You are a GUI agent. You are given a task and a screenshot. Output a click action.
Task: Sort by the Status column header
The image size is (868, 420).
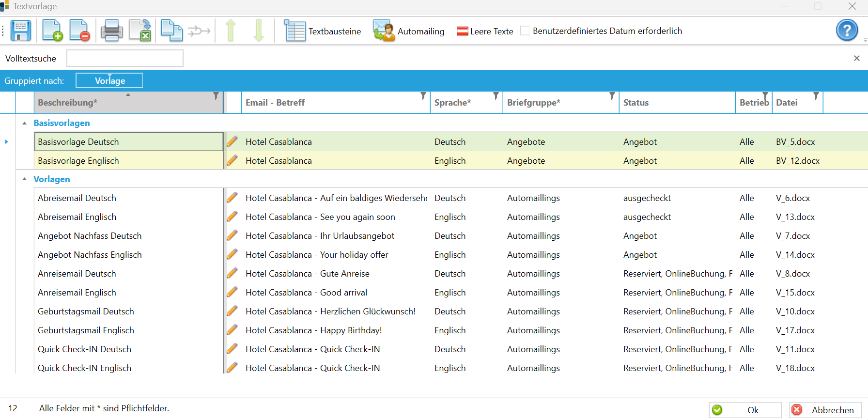pyautogui.click(x=677, y=103)
